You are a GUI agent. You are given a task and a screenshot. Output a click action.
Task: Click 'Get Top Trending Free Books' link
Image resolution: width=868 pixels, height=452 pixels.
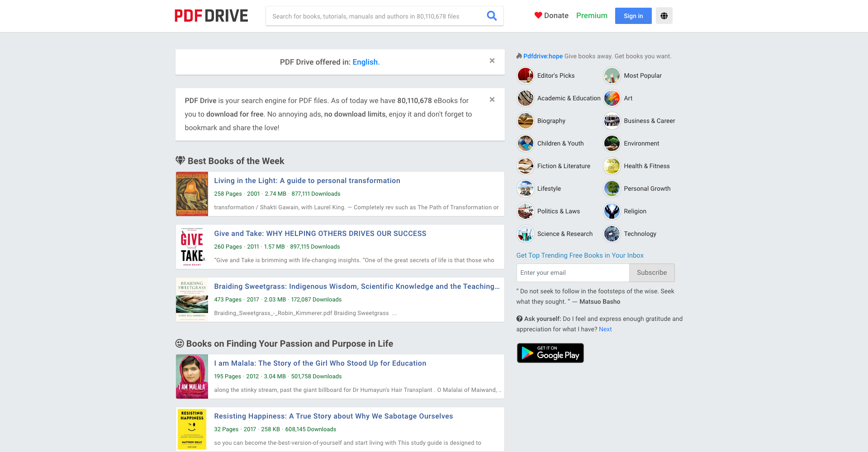pyautogui.click(x=580, y=255)
